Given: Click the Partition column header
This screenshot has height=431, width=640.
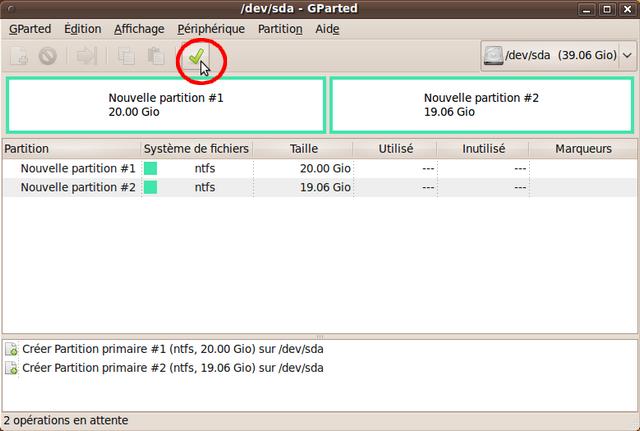Looking at the screenshot, I should pyautogui.click(x=72, y=149).
